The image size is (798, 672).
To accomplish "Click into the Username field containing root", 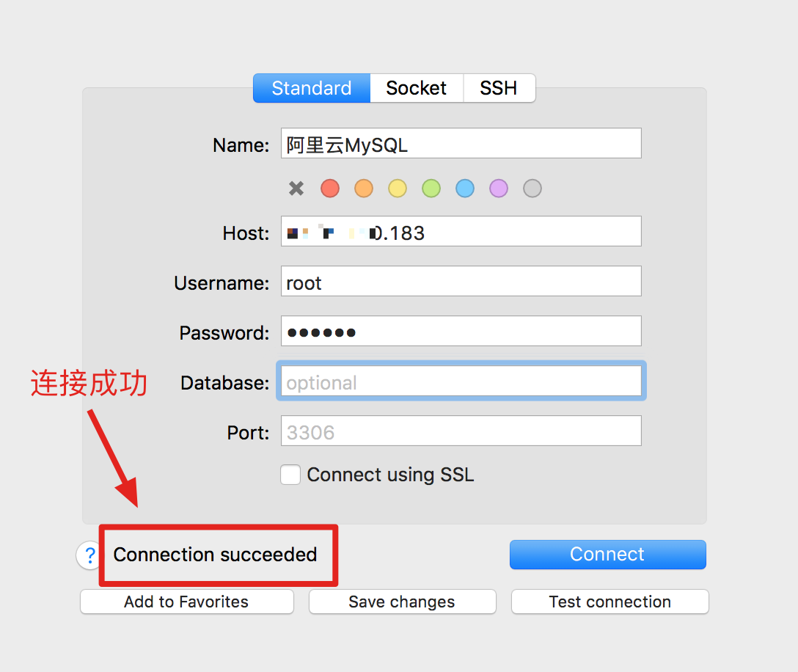I will [x=461, y=281].
